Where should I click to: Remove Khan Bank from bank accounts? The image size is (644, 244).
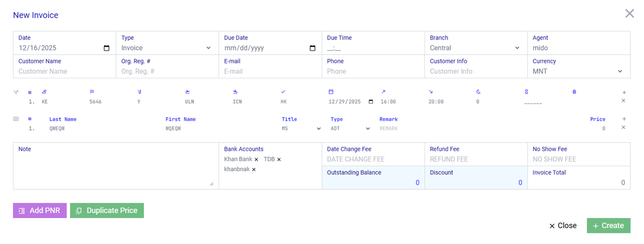click(x=256, y=159)
